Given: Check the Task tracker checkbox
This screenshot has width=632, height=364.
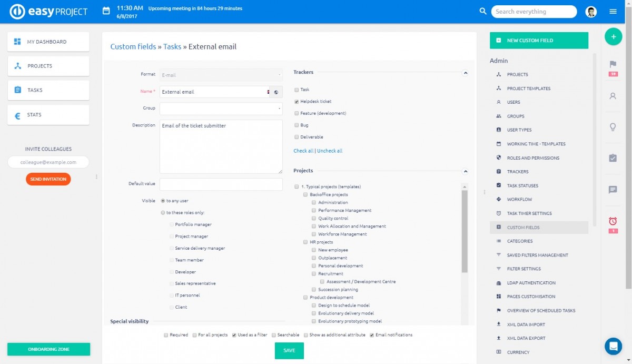Looking at the screenshot, I should 297,88.
